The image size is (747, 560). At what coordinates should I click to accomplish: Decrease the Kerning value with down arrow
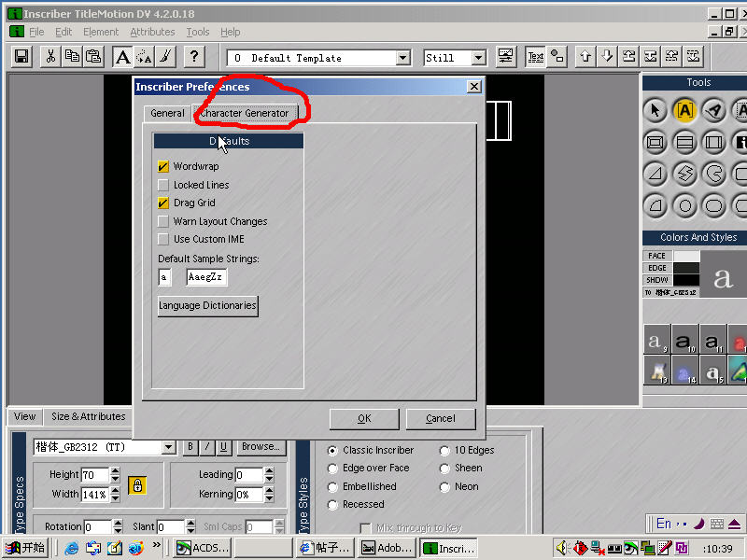pos(269,498)
